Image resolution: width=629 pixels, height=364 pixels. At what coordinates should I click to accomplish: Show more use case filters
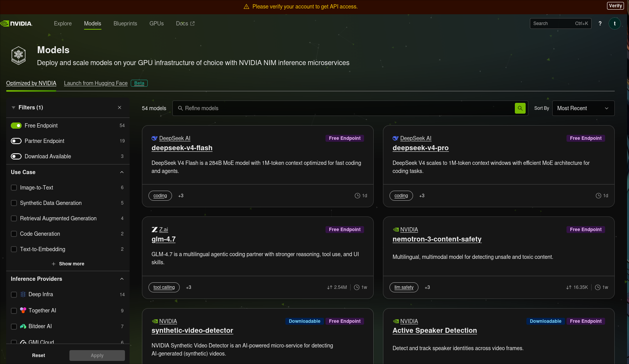[68, 264]
